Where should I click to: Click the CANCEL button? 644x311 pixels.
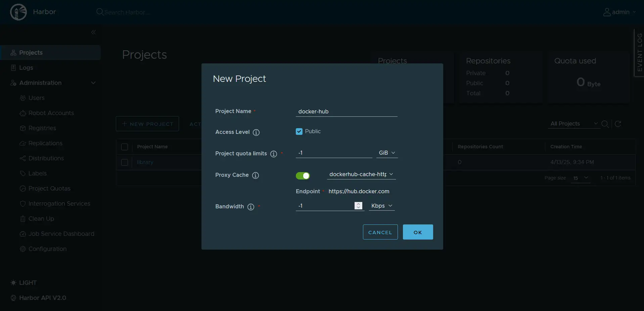(x=380, y=232)
